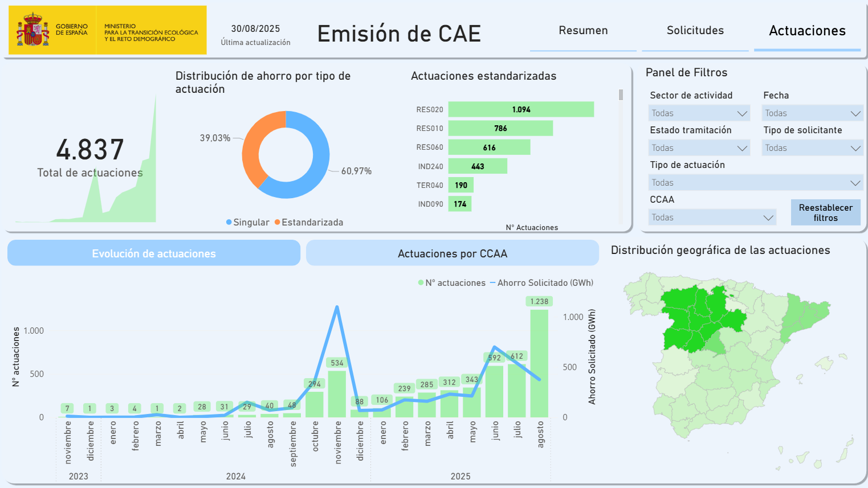Click the 2023 year axis label

[x=79, y=476]
